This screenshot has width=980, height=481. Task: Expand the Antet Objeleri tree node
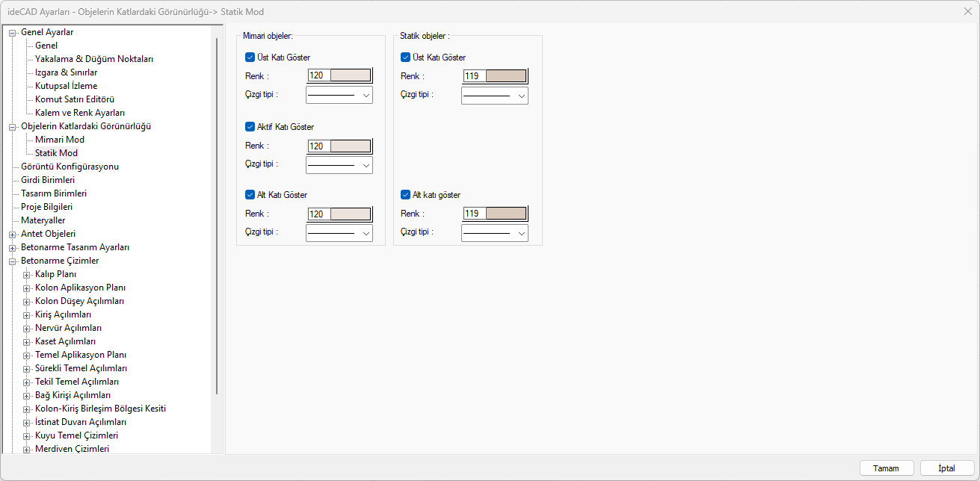click(12, 234)
